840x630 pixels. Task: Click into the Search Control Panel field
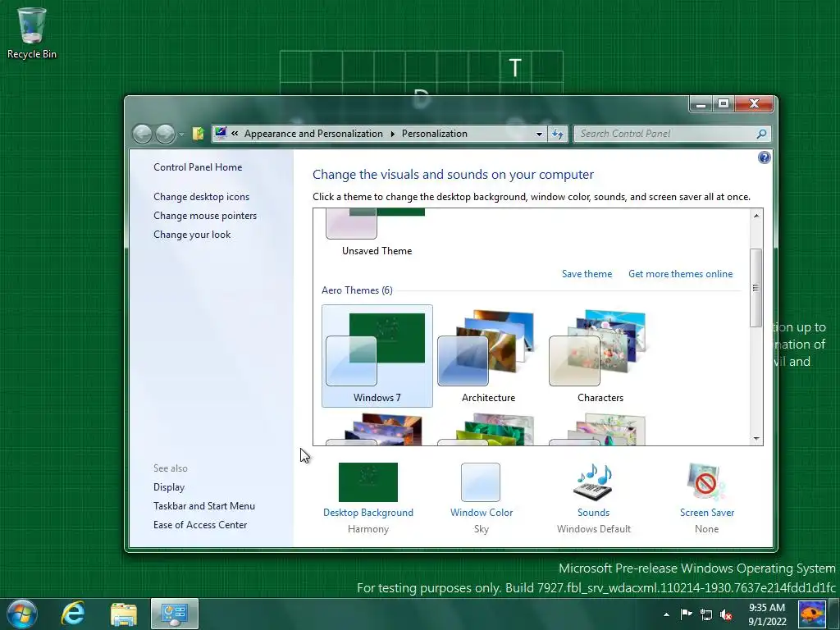[x=673, y=134]
